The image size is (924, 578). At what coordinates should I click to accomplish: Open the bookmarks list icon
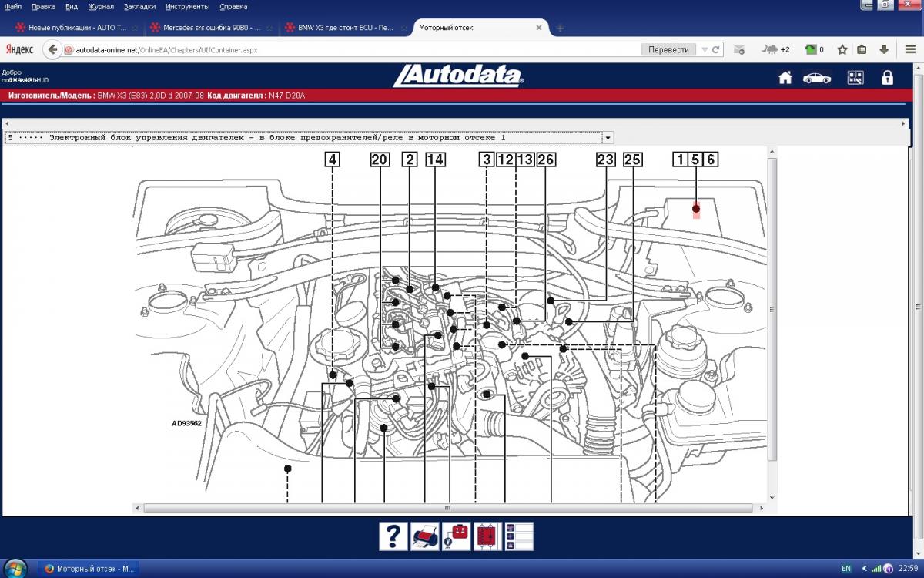862,49
